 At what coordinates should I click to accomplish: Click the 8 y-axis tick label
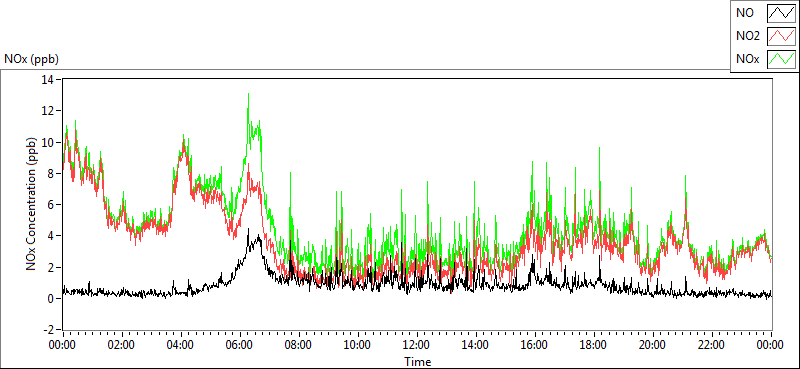(x=52, y=174)
